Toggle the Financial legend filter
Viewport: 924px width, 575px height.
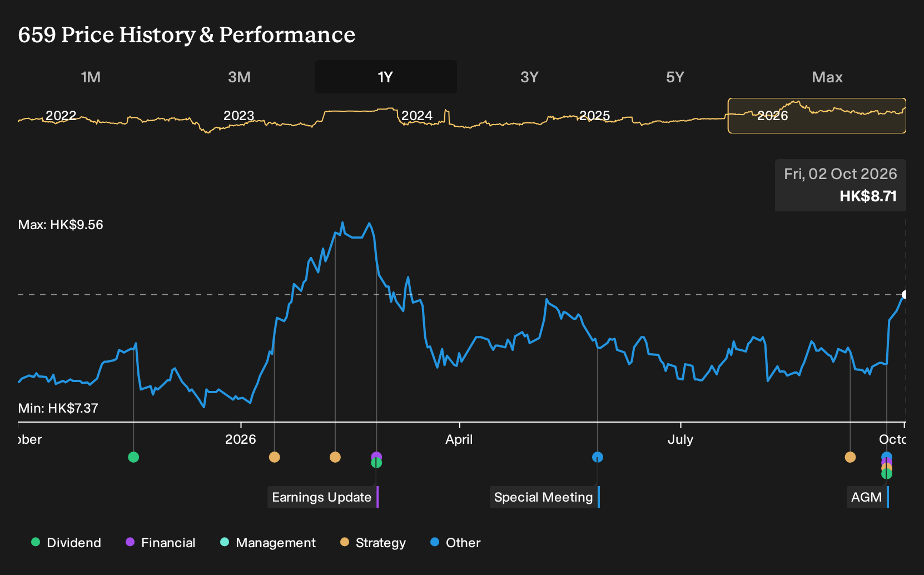pyautogui.click(x=161, y=542)
